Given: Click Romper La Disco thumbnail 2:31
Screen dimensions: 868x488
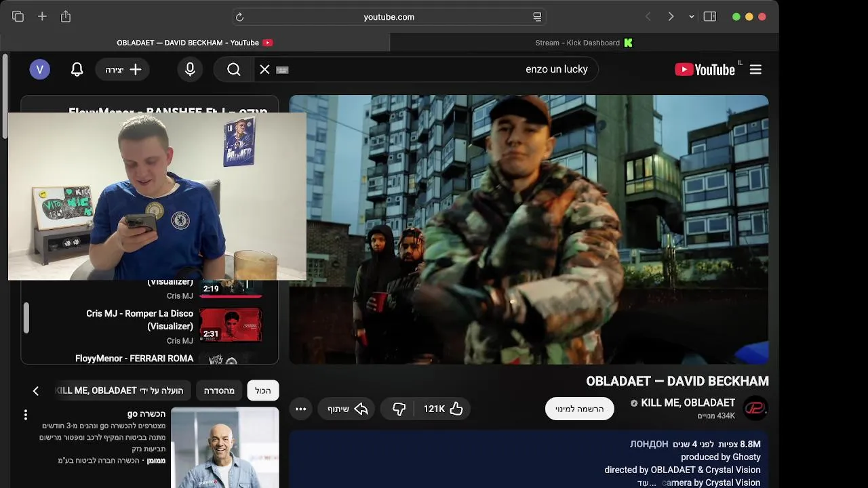Looking at the screenshot, I should 231,325.
